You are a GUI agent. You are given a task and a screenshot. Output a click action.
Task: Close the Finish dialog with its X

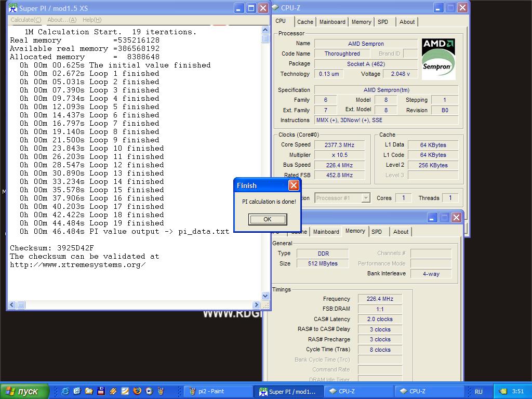[x=294, y=185]
